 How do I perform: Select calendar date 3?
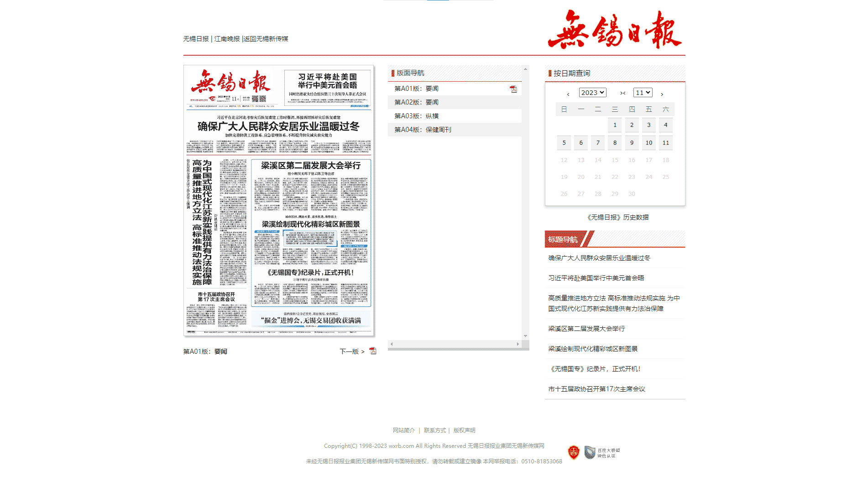648,125
